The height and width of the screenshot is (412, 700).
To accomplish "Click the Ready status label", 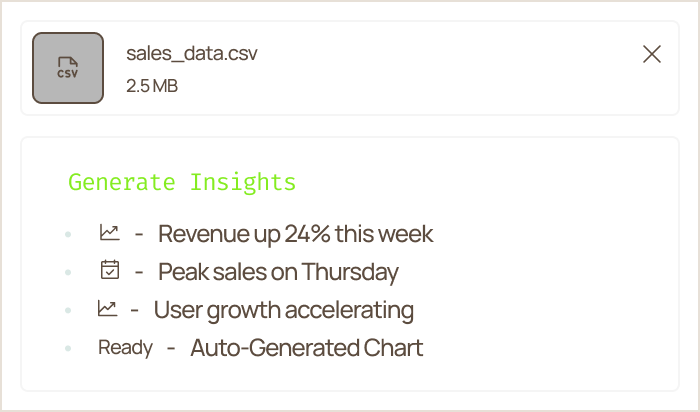I will pyautogui.click(x=125, y=347).
